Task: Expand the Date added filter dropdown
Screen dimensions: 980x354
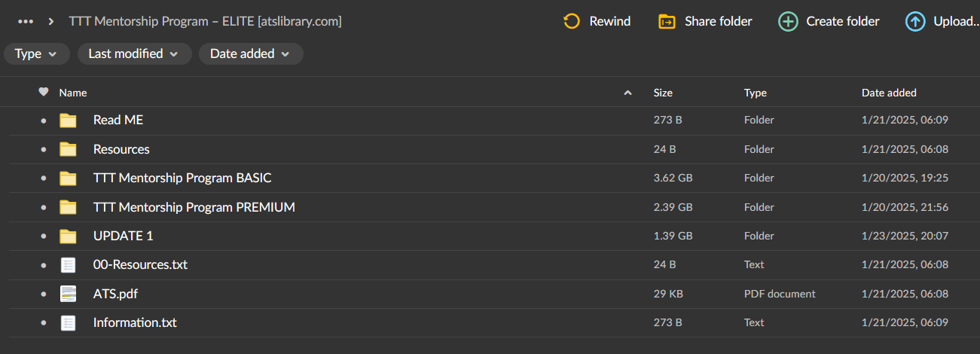Action: [x=251, y=53]
